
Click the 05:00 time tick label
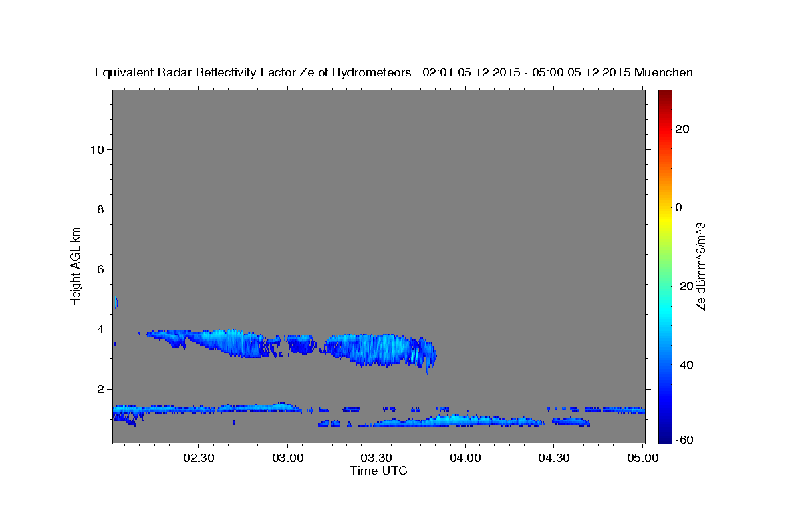point(642,458)
